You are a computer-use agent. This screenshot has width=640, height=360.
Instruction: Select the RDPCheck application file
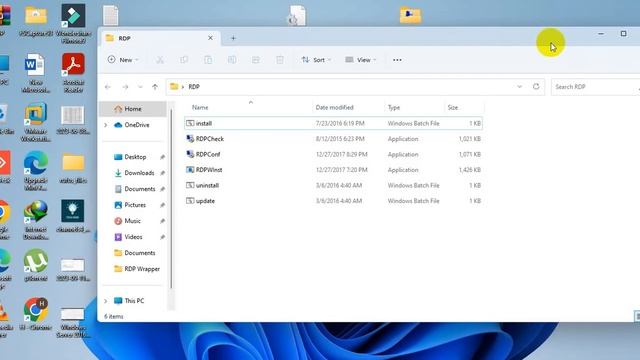333,139
